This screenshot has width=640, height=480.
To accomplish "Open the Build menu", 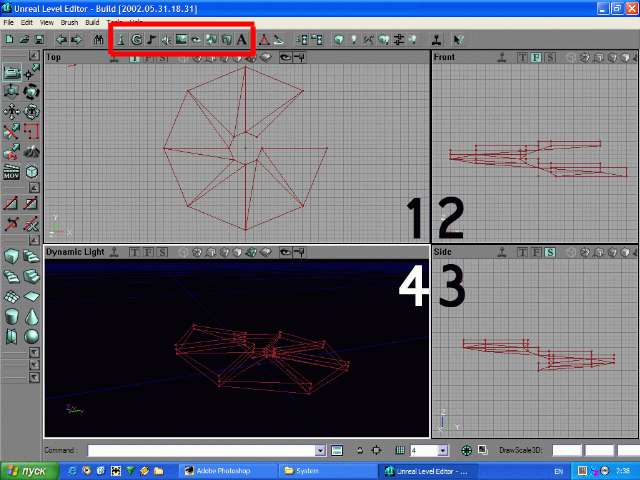I will (92, 23).
